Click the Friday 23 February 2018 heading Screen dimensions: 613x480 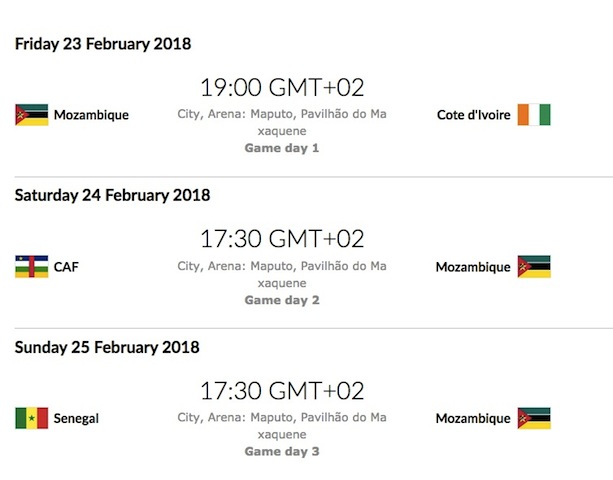coord(103,44)
